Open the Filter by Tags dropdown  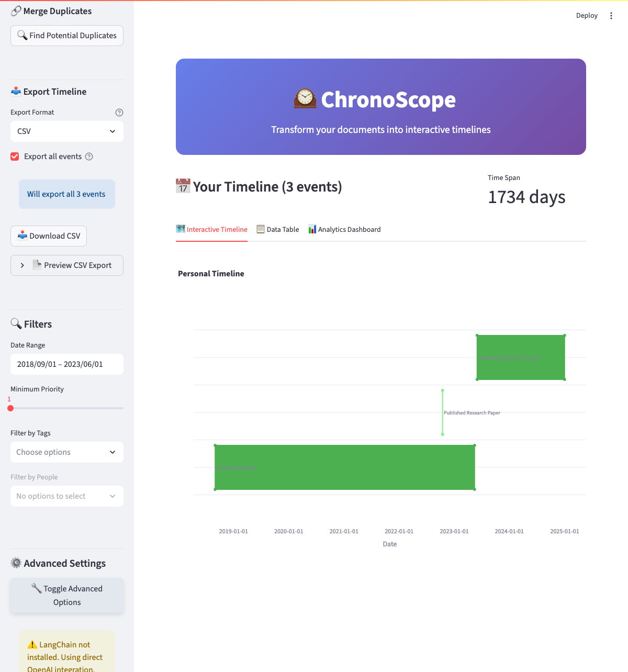point(67,452)
